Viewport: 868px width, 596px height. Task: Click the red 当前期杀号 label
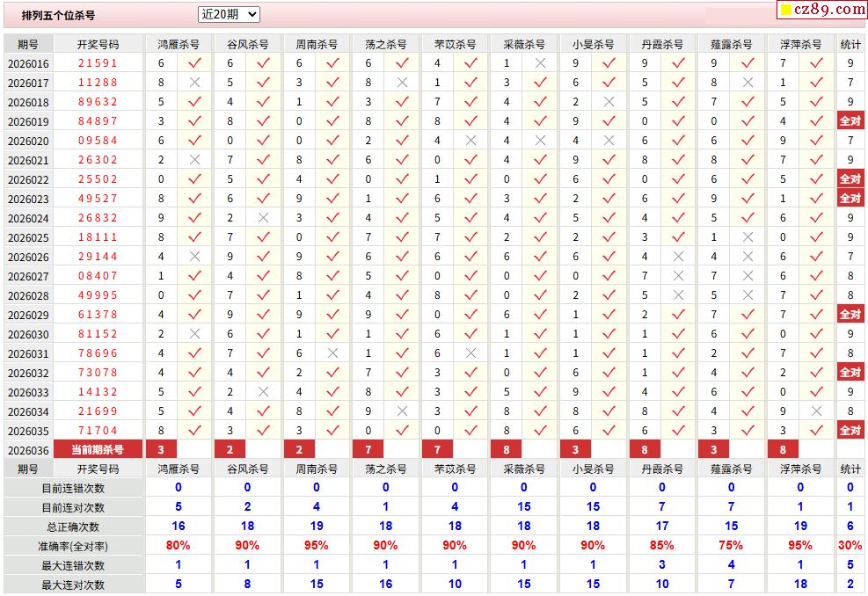[98, 449]
